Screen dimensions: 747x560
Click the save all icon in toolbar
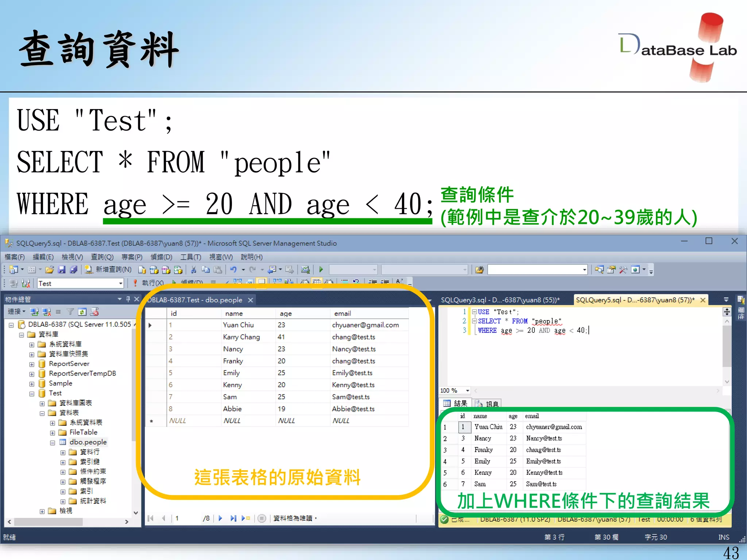[74, 270]
